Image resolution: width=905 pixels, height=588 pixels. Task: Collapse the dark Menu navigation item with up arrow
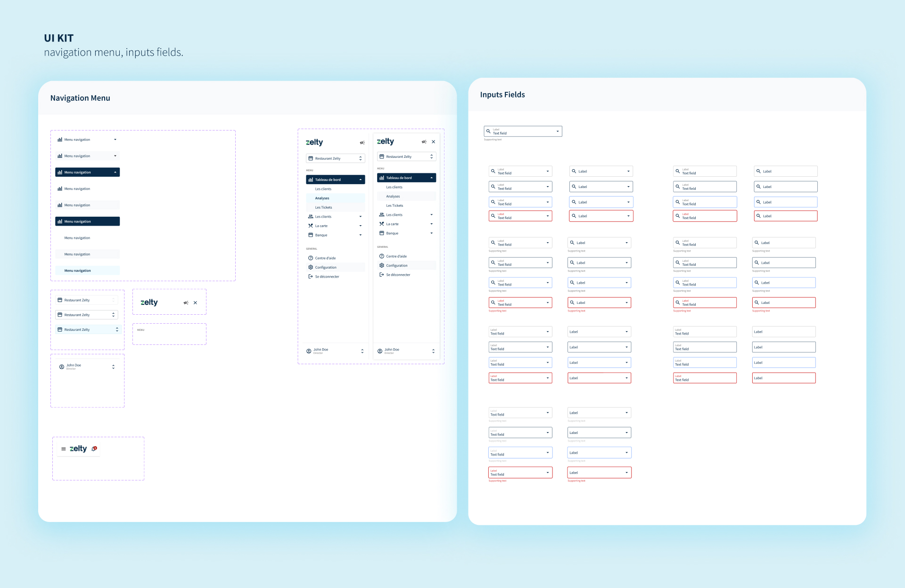click(x=88, y=172)
